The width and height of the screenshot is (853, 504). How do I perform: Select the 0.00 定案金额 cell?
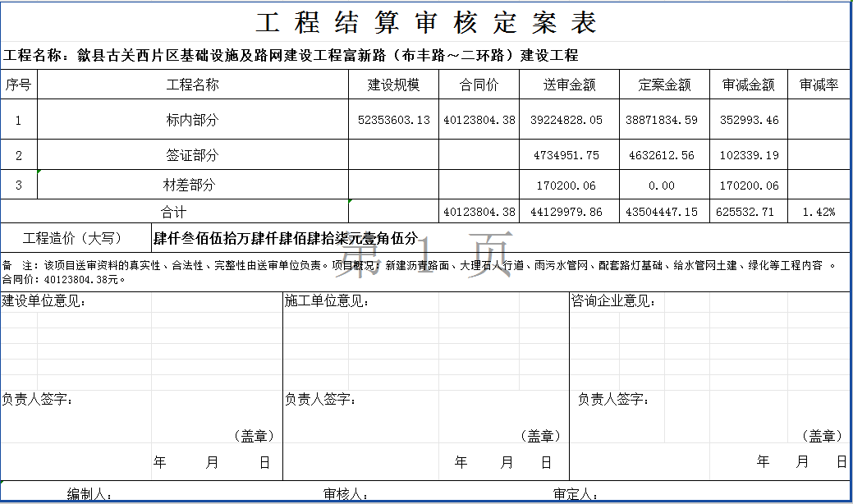(661, 186)
